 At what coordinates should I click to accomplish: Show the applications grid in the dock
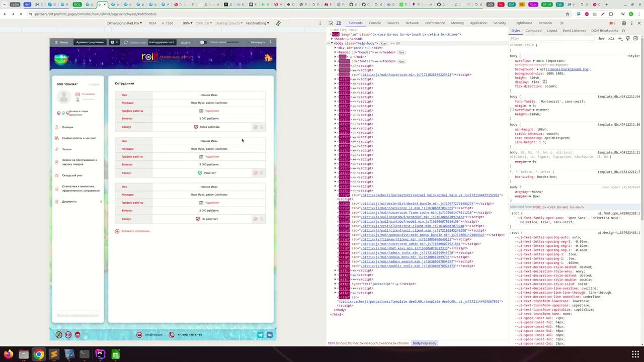[635, 354]
